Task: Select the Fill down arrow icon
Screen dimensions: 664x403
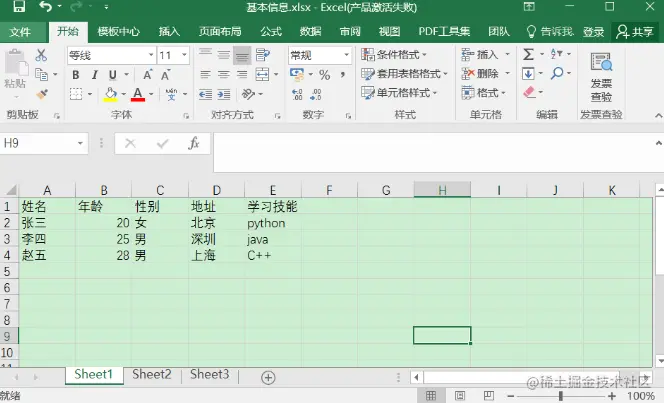Action: [x=528, y=74]
